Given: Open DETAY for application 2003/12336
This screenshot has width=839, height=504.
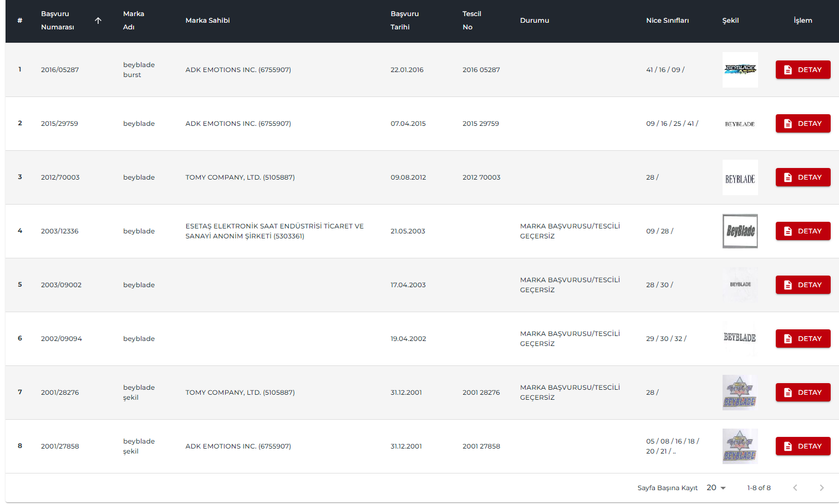Looking at the screenshot, I should pos(803,231).
